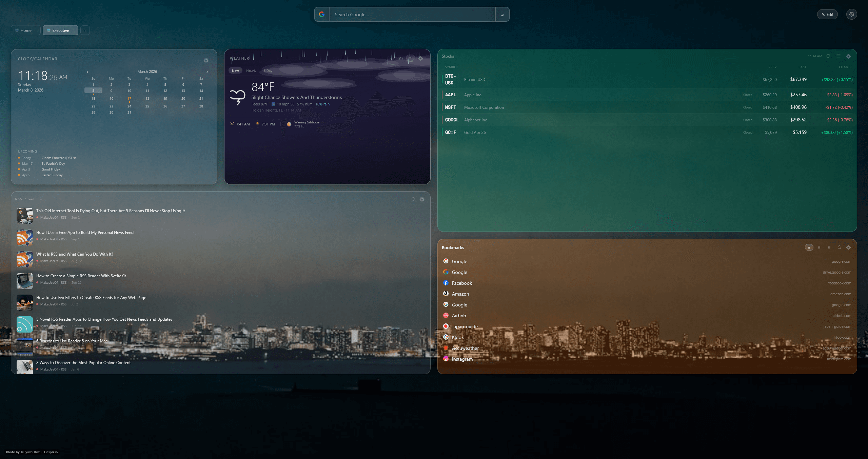Refresh the Stocks quotes

[x=828, y=56]
